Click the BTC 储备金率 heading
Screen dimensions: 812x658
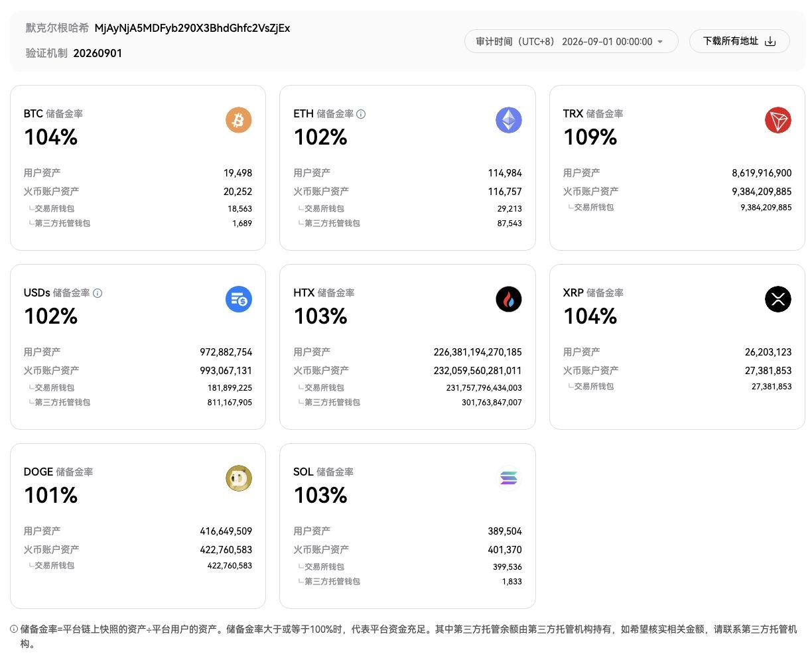(53, 114)
